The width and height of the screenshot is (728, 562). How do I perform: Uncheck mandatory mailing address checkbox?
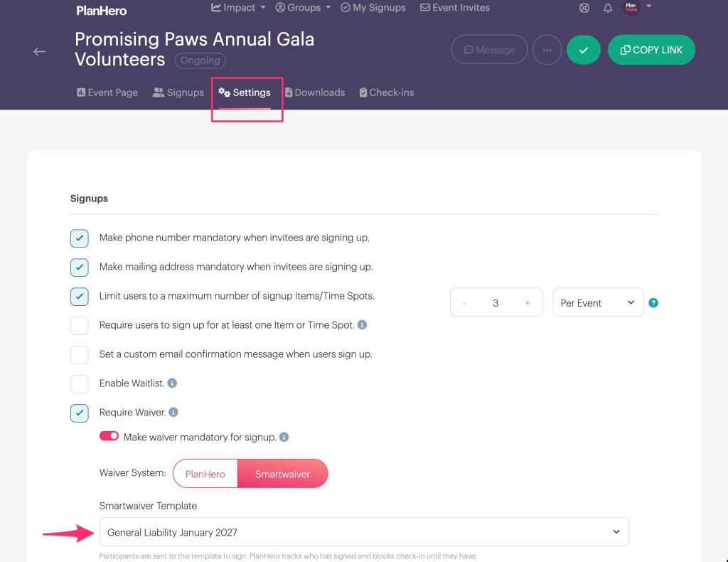pos(80,267)
